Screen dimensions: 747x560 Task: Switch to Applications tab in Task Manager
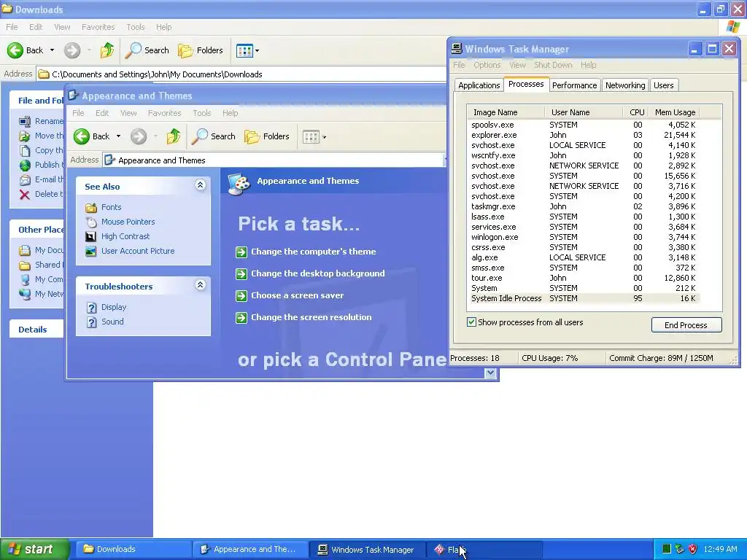(479, 85)
